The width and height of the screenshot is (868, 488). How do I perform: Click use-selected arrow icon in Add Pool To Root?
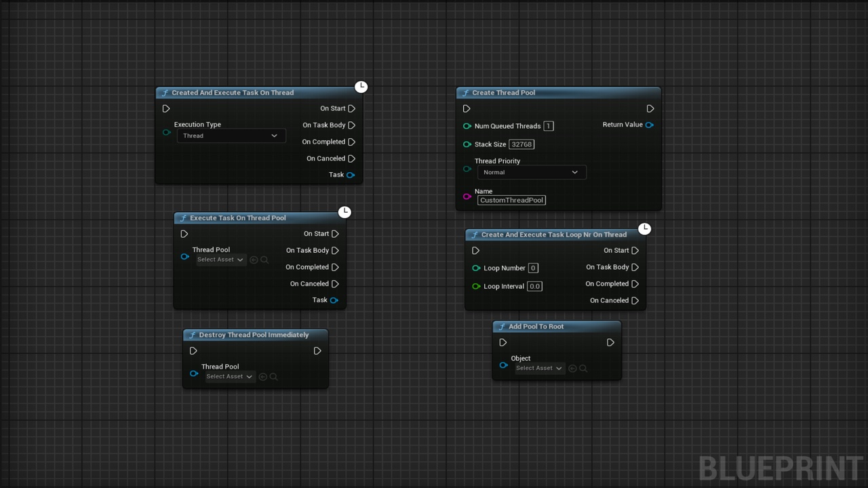click(572, 368)
